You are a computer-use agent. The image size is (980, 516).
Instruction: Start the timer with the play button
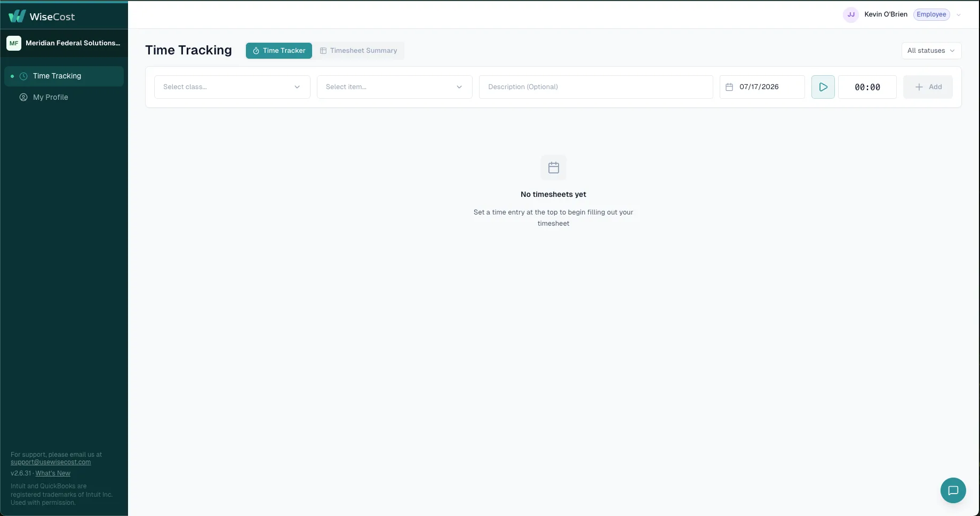coord(823,87)
